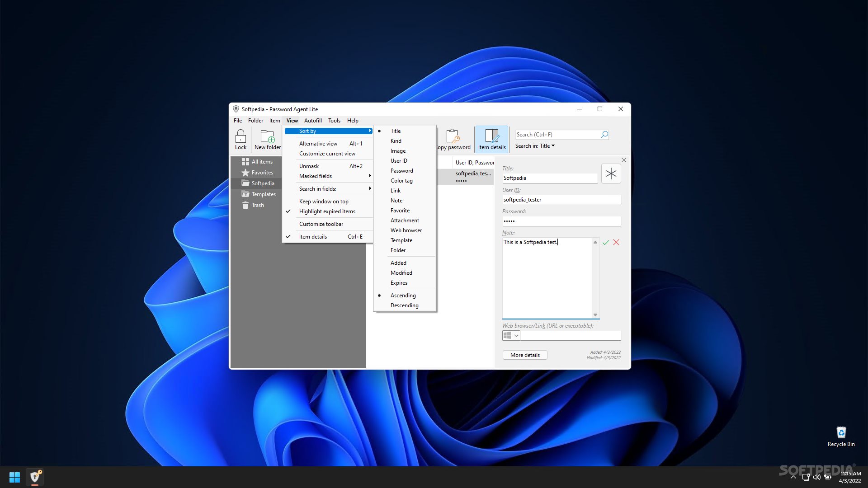Screen dimensions: 868x488
Task: Sort by Expires date
Action: (x=405, y=283)
